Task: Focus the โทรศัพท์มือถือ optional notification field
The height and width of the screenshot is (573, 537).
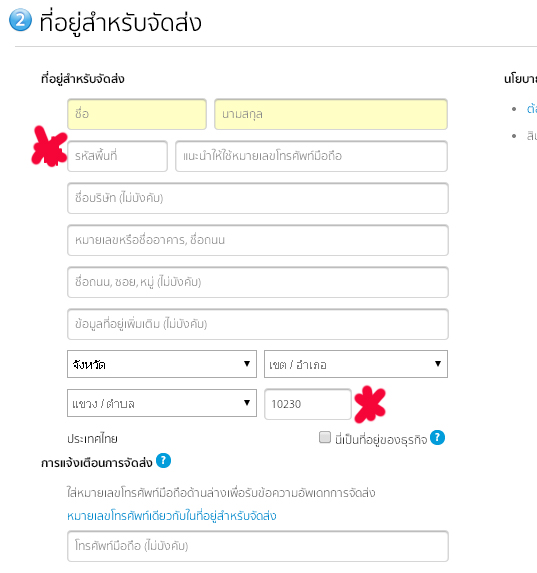Action: tap(258, 546)
